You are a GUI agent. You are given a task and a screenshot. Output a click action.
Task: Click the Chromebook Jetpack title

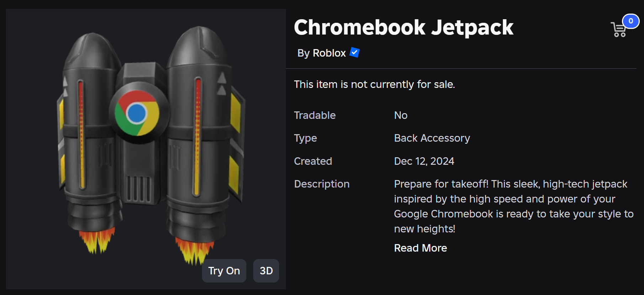point(404,27)
